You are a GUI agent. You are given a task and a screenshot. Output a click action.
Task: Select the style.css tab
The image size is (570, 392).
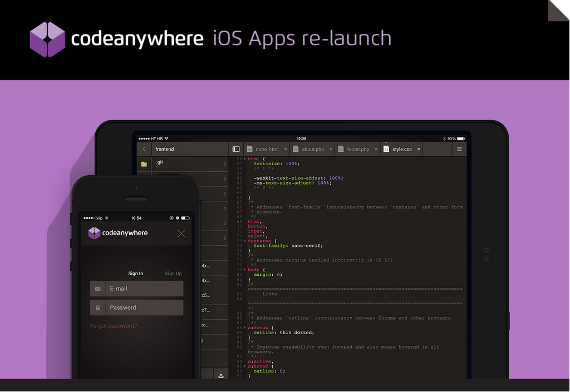tap(402, 149)
